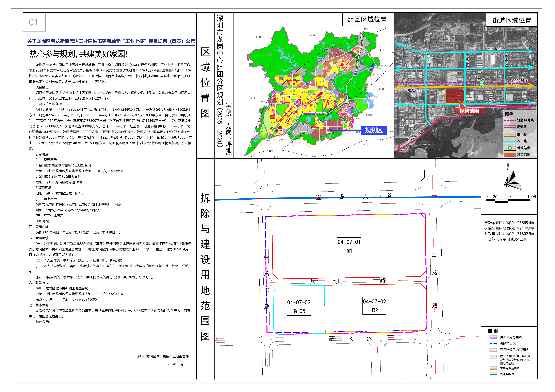Click the 规划一路 road label
Viewport: 555px width, 392px height.
pos(348,281)
